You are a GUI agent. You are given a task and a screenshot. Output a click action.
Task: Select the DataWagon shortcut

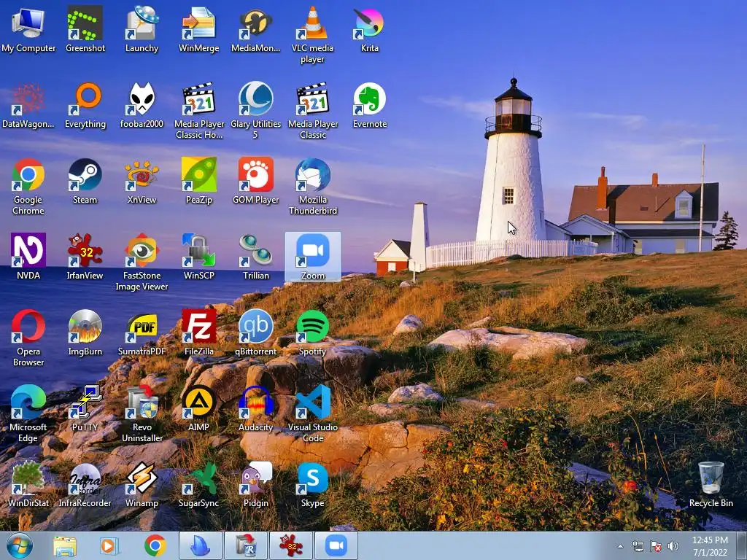click(28, 105)
